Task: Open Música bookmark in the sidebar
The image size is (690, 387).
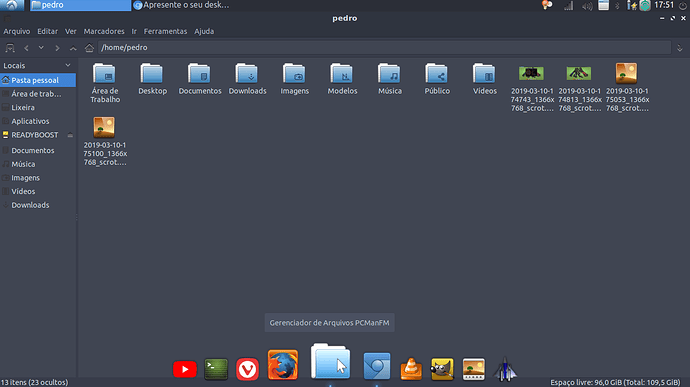Action: coord(38,164)
